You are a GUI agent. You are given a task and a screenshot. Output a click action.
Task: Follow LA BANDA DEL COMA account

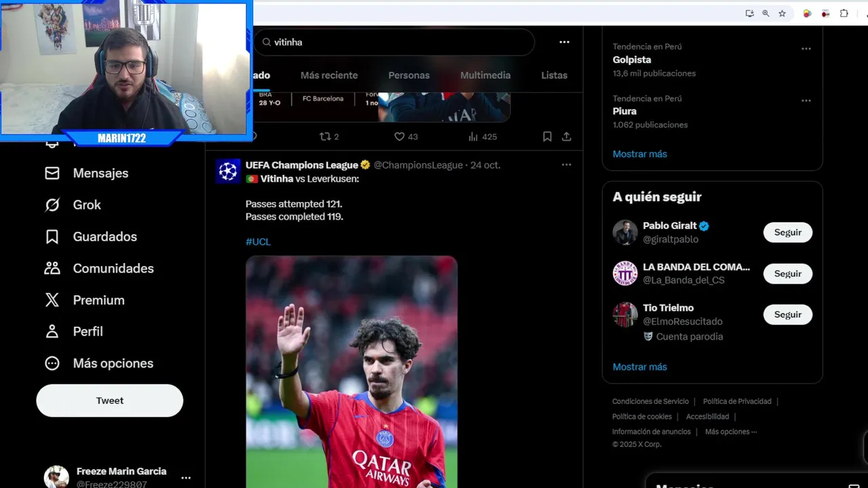click(788, 273)
